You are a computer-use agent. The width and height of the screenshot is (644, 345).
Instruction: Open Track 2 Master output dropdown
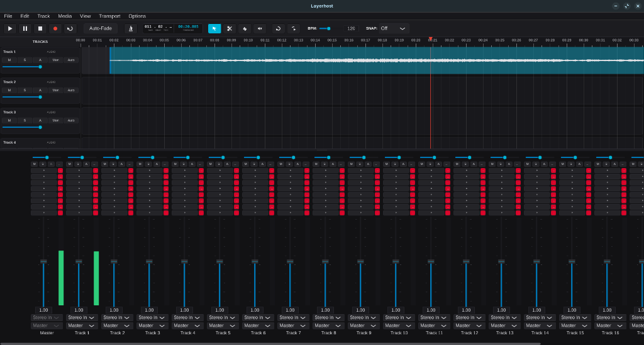pyautogui.click(x=117, y=325)
